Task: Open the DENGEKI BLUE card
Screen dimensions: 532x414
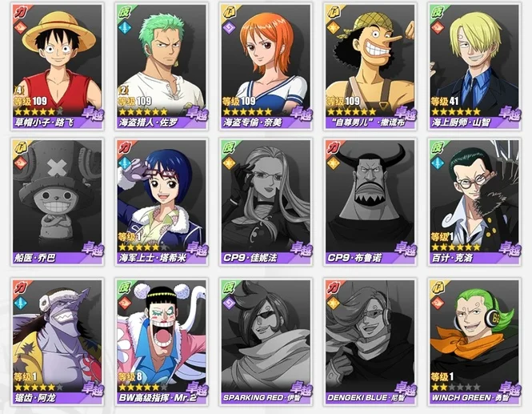Action: click(370, 342)
